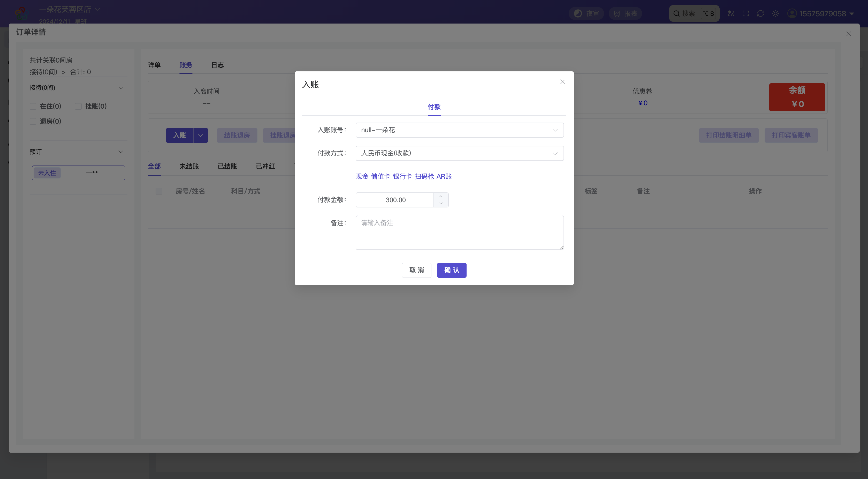Click the 备注 column header
This screenshot has width=868, height=479.
[x=643, y=191]
